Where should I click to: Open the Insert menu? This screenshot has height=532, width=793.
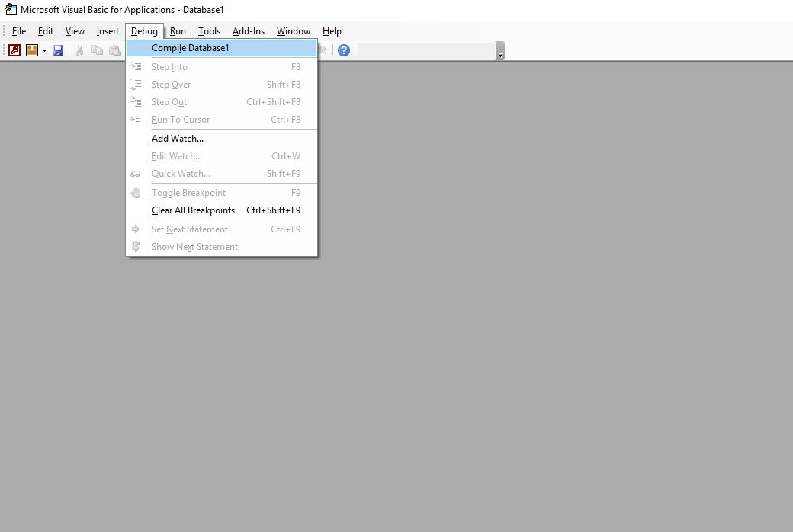108,31
